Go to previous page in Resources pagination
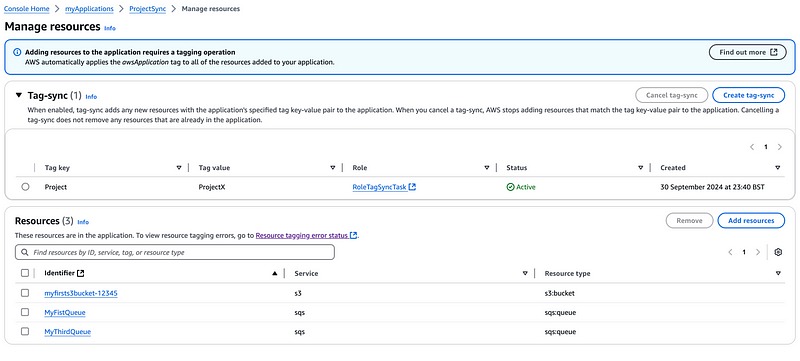 (731, 252)
